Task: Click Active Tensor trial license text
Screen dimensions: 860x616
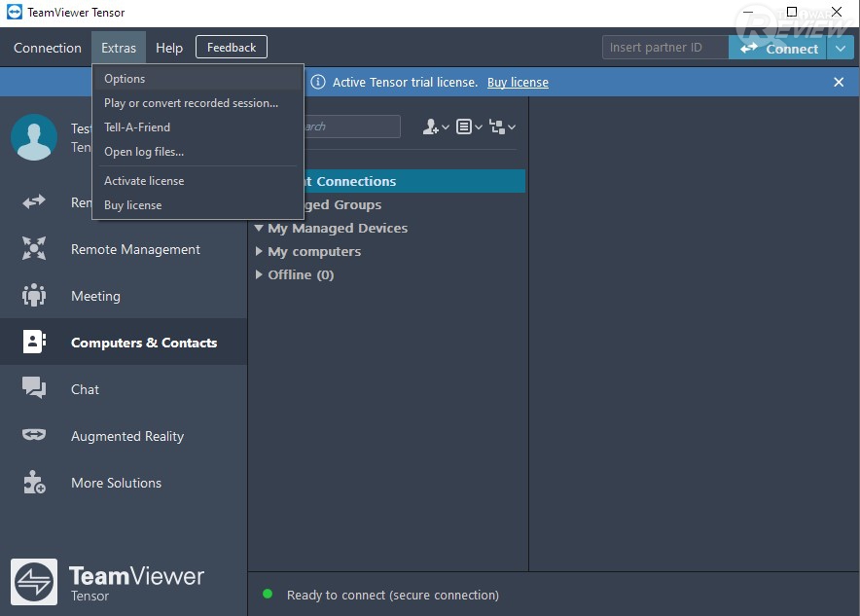Action: click(x=405, y=83)
